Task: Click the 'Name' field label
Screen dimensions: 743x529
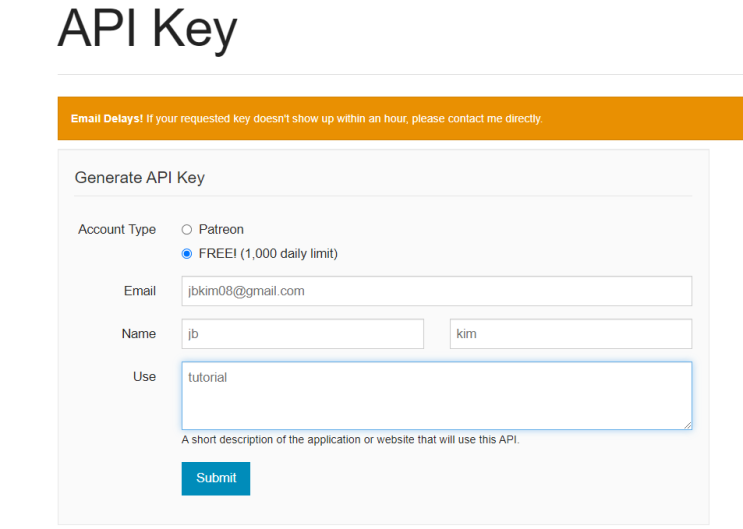Action: click(x=139, y=334)
